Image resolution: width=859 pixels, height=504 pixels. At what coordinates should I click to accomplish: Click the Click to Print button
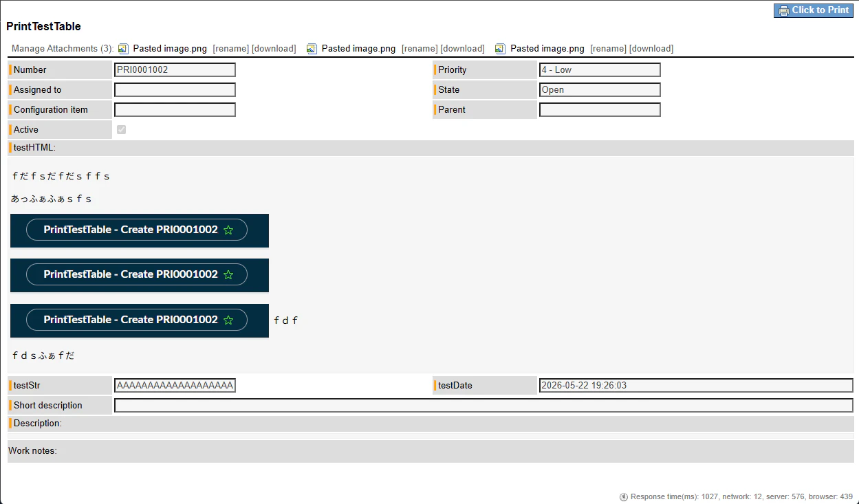pos(814,10)
